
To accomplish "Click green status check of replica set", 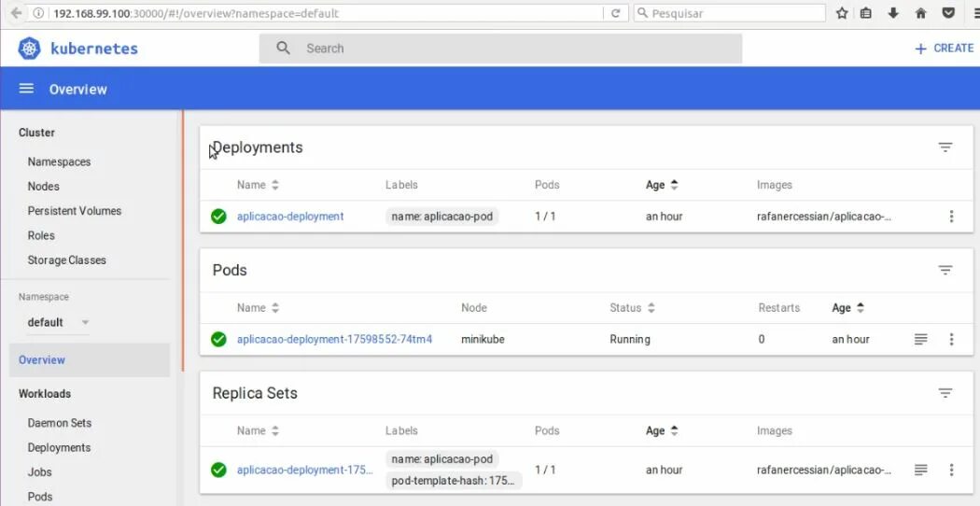I will point(218,470).
